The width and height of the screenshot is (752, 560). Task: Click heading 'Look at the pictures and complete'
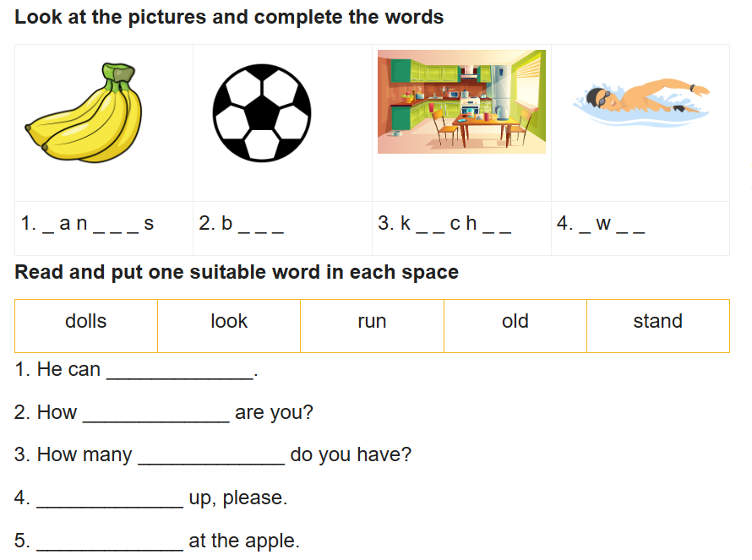pyautogui.click(x=229, y=17)
